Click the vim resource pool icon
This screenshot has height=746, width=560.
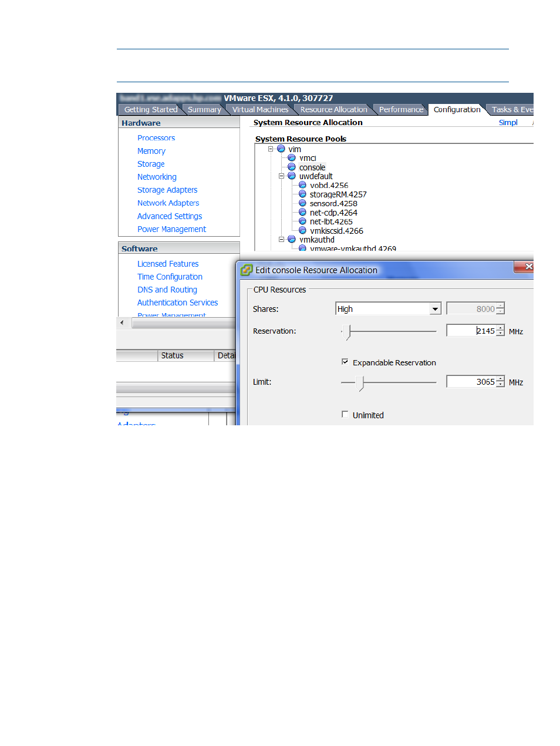pyautogui.click(x=281, y=149)
